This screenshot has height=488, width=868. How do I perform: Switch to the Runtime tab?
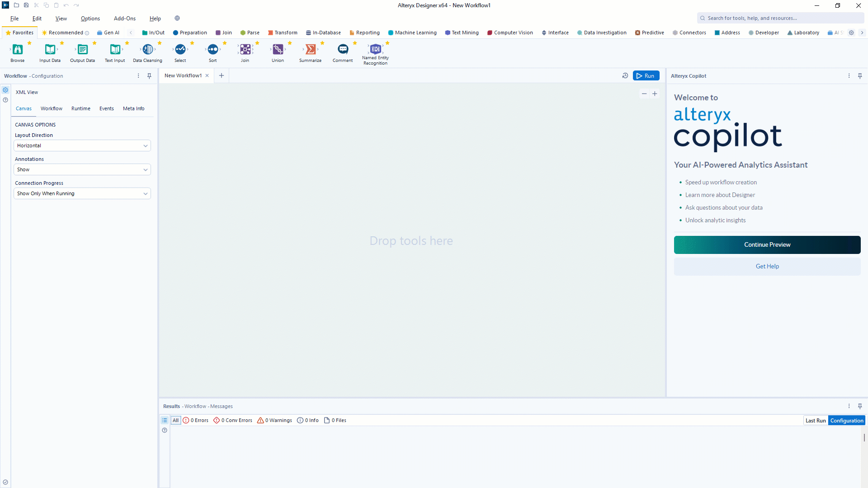click(x=81, y=108)
